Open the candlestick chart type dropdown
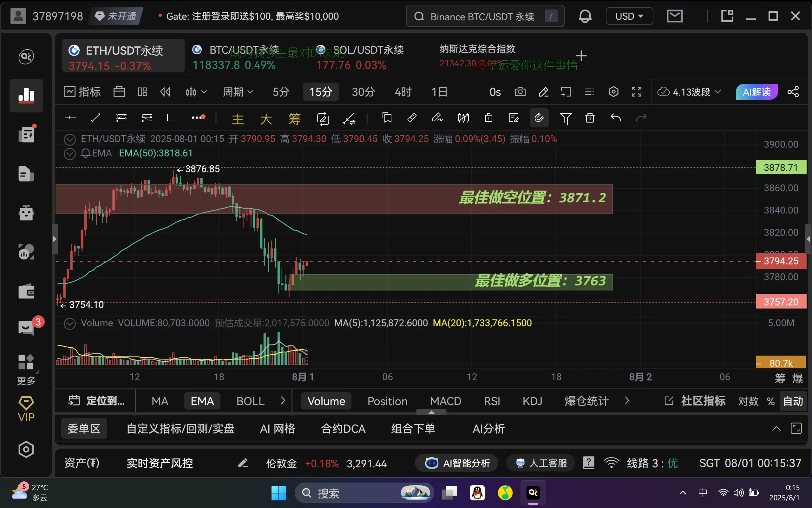The height and width of the screenshot is (508, 812). pos(196,92)
